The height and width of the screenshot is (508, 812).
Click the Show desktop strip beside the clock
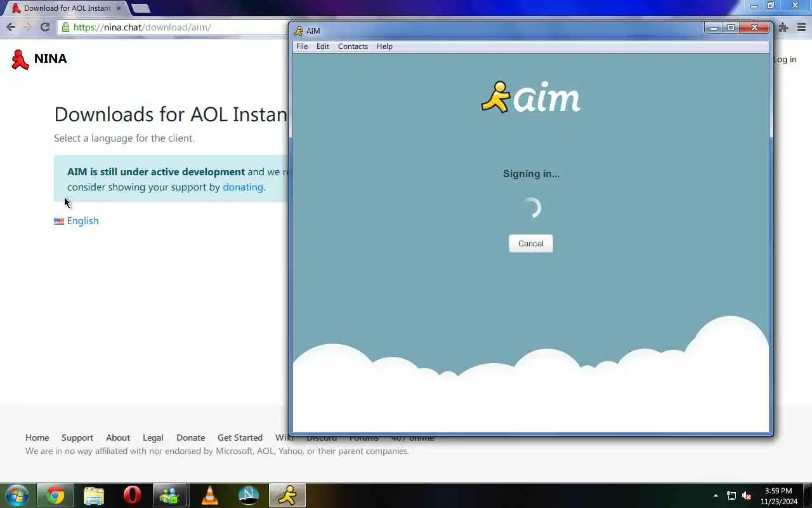pos(808,495)
